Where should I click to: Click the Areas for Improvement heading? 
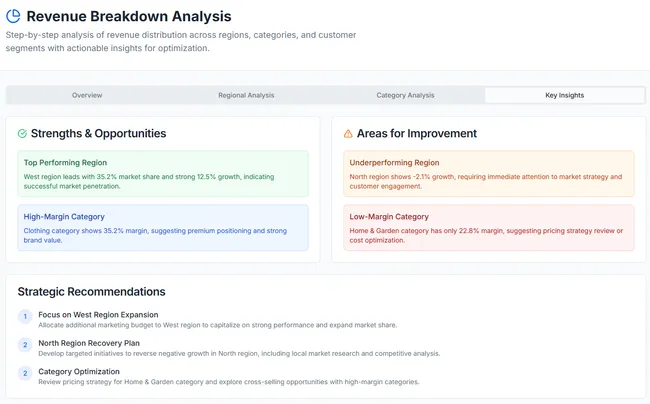[x=417, y=133]
